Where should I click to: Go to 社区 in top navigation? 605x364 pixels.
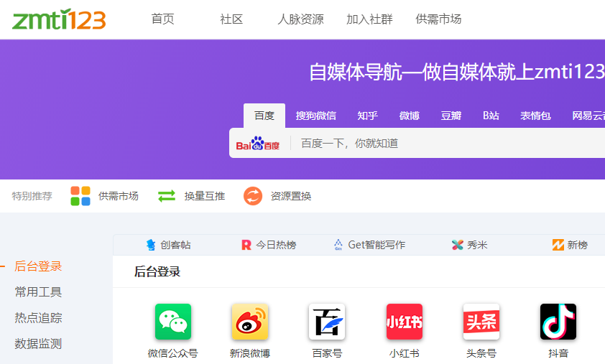tap(231, 19)
